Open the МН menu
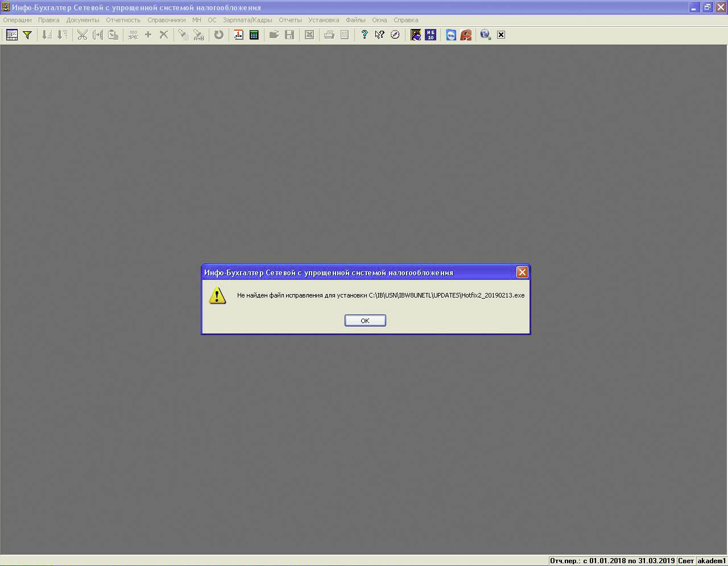Image resolution: width=728 pixels, height=566 pixels. tap(197, 20)
